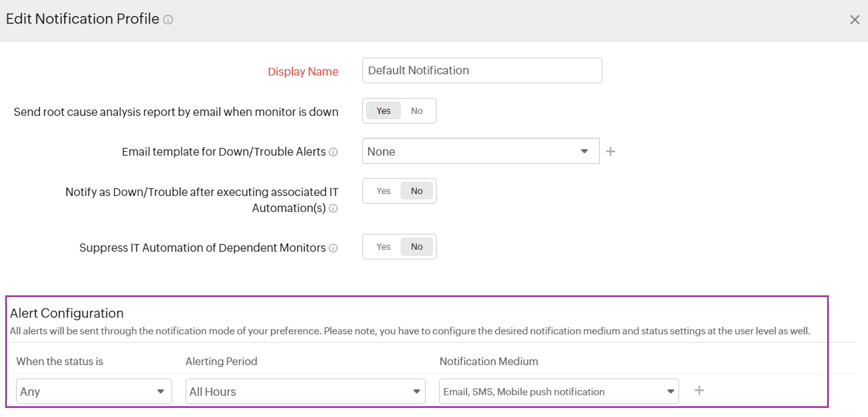Viewport: 868px width, 417px height.
Task: Add another alert configuration row
Action: (x=699, y=391)
